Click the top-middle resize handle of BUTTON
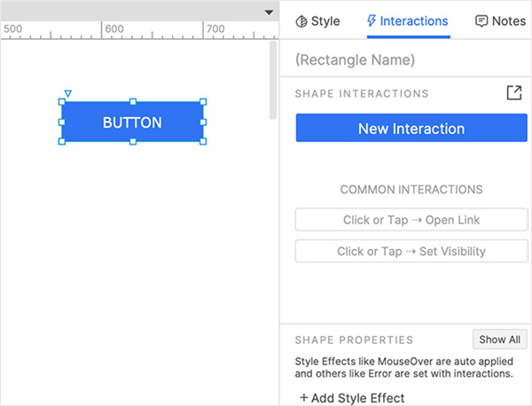532x406 pixels. (x=133, y=102)
